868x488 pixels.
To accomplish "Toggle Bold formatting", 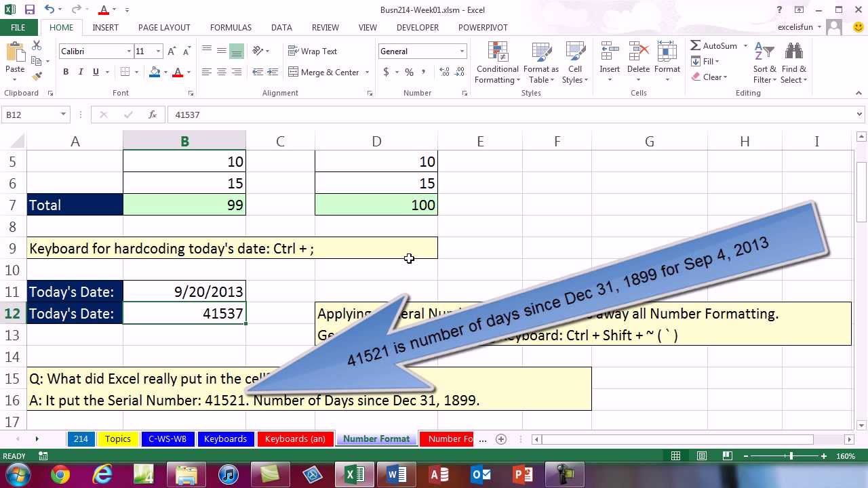I will coord(66,72).
